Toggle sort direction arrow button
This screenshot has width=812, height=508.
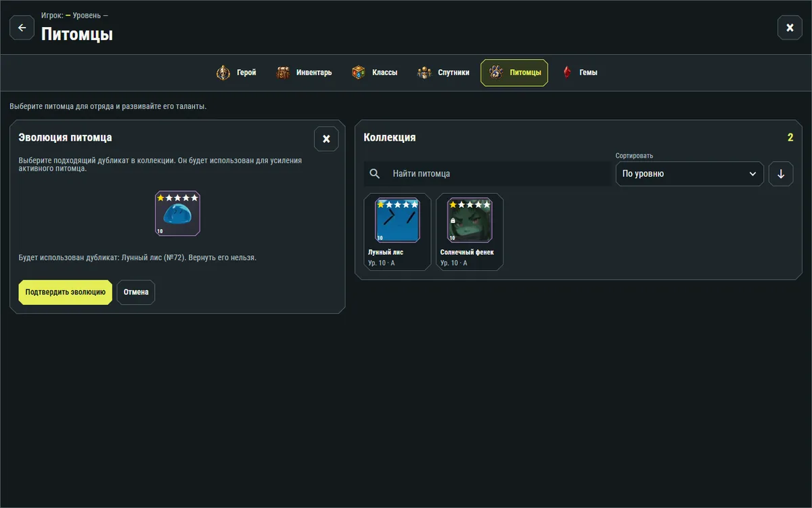781,174
